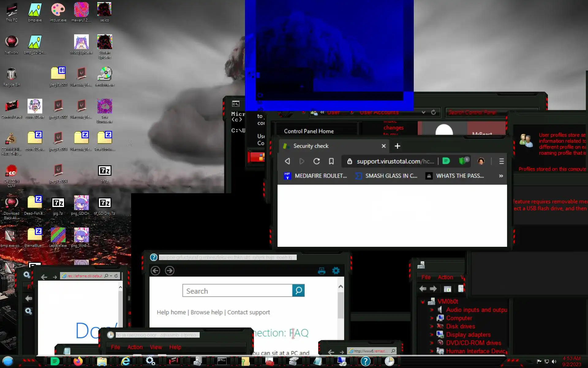This screenshot has height=368, width=588.
Task: Expand the Disk drives node
Action: pyautogui.click(x=432, y=327)
